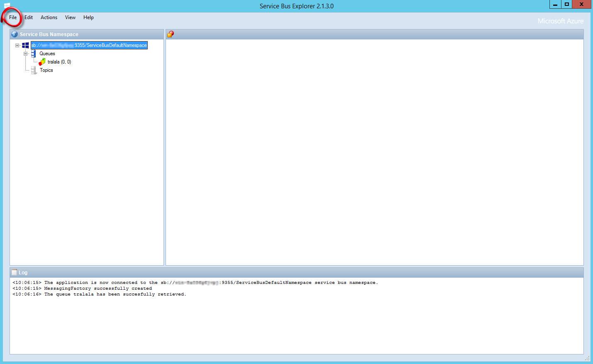Click the application icon in the title bar

click(7, 5)
